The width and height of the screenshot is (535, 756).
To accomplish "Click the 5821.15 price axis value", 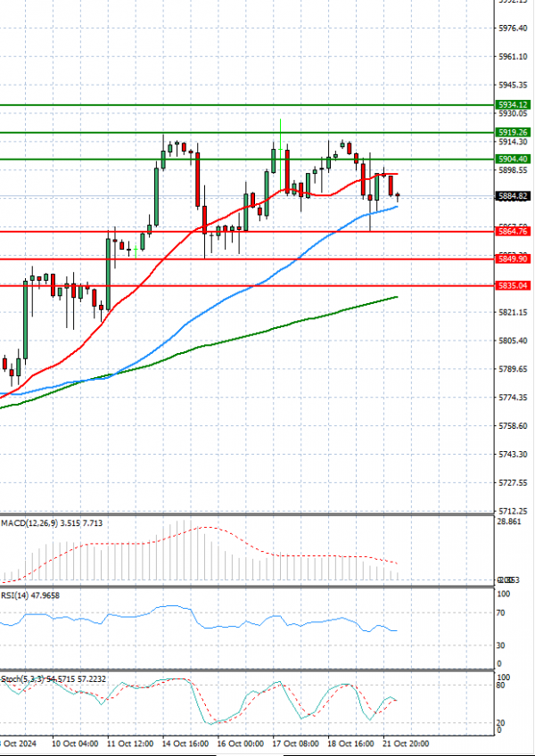I will (514, 312).
